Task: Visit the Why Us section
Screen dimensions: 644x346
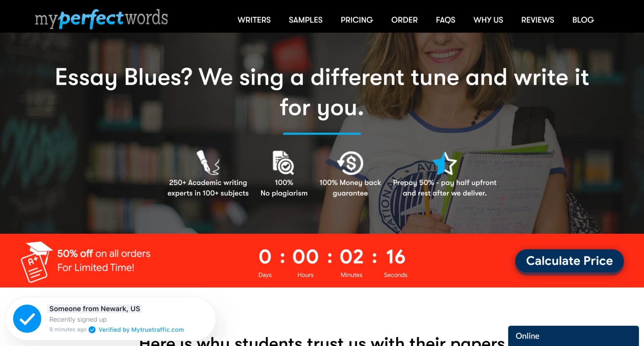Action: [x=488, y=20]
